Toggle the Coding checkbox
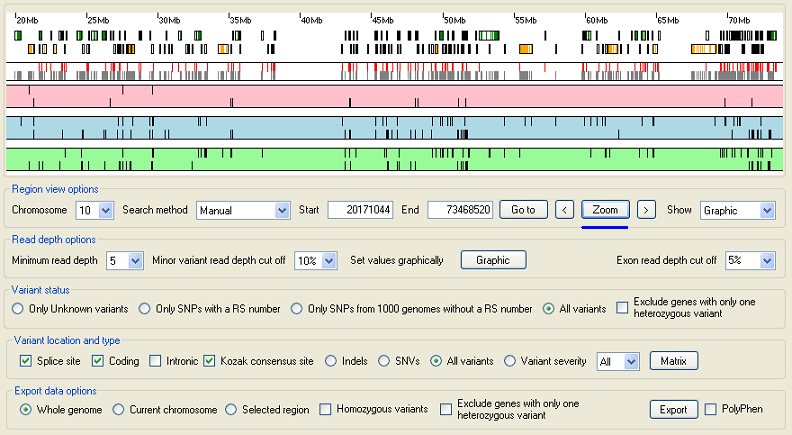 (x=97, y=361)
